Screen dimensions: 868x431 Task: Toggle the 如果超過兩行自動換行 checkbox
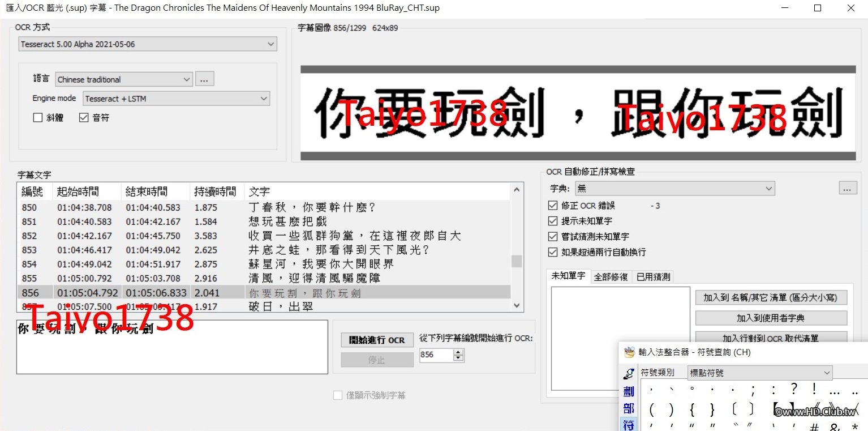553,252
